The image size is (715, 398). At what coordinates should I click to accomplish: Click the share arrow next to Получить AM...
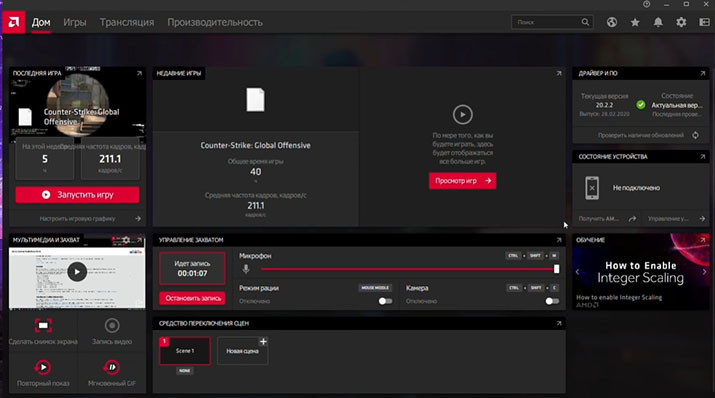pyautogui.click(x=632, y=219)
